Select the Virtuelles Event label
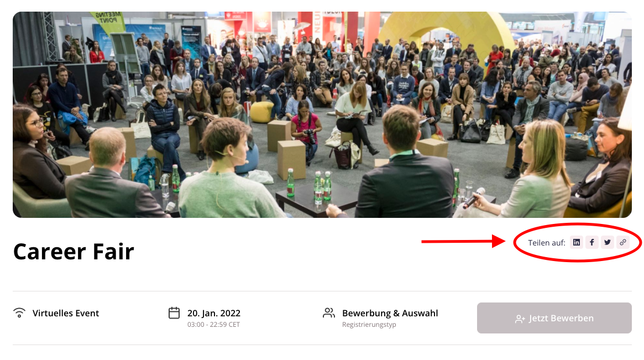The width and height of the screenshot is (644, 360). [x=66, y=313]
